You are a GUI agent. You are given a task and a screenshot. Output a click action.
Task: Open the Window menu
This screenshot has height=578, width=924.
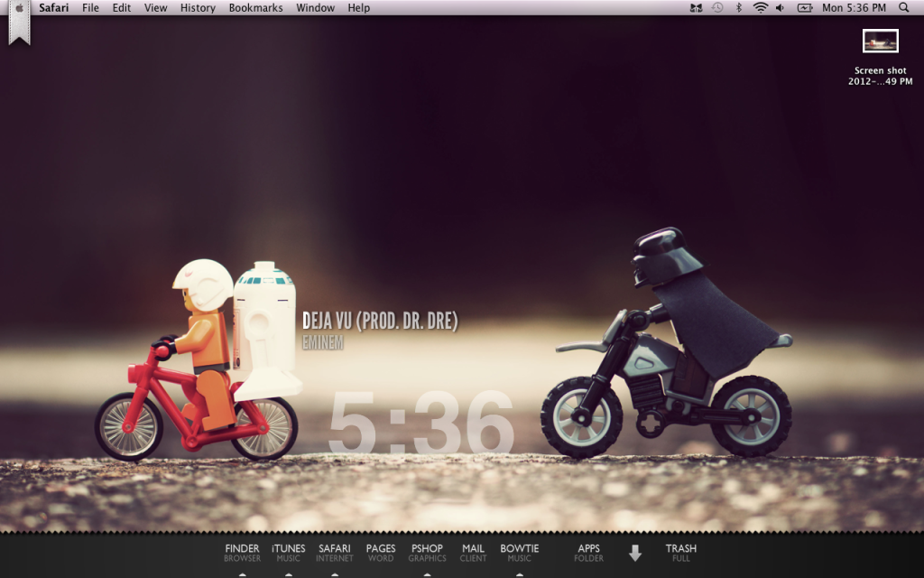(x=315, y=7)
